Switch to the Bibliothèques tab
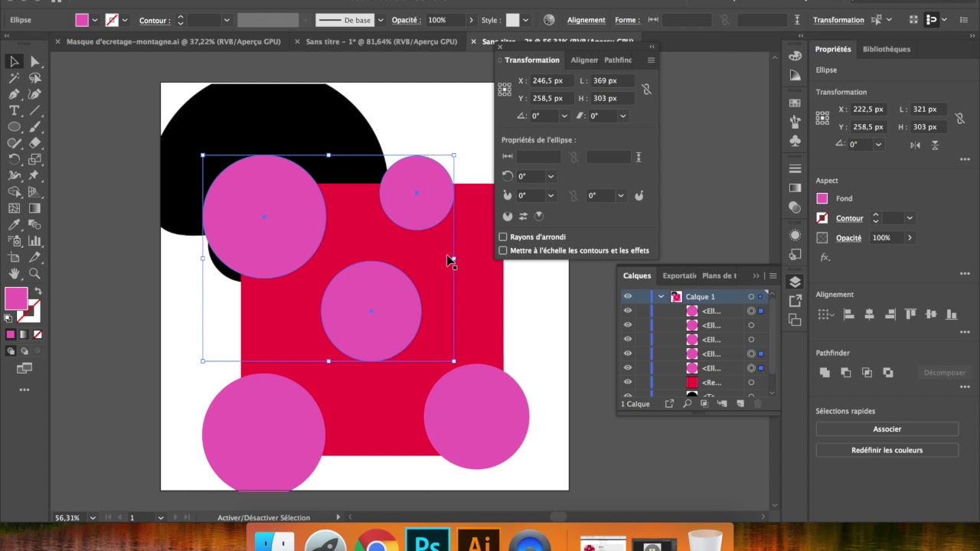The height and width of the screenshot is (551, 980). [x=886, y=49]
